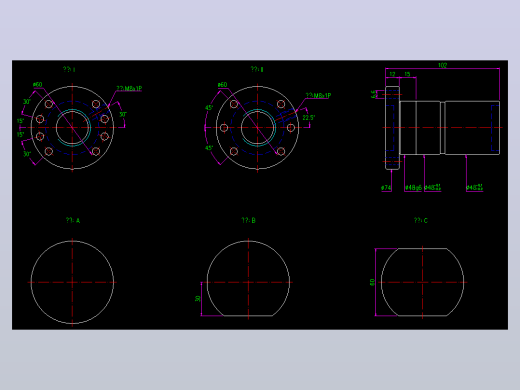Select the 60 dimension in section C
The height and width of the screenshot is (390, 520).
pos(372,282)
